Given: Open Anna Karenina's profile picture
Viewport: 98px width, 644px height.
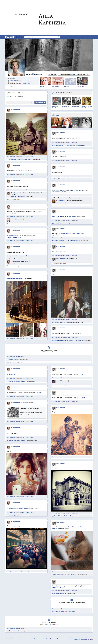Looking at the screenshot, I should [16, 68].
